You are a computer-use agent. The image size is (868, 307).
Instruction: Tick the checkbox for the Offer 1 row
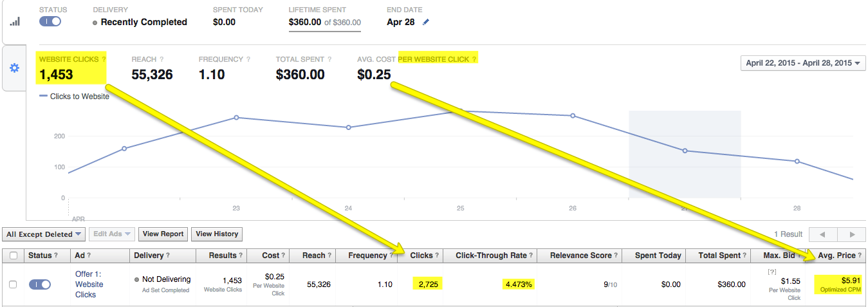click(14, 284)
